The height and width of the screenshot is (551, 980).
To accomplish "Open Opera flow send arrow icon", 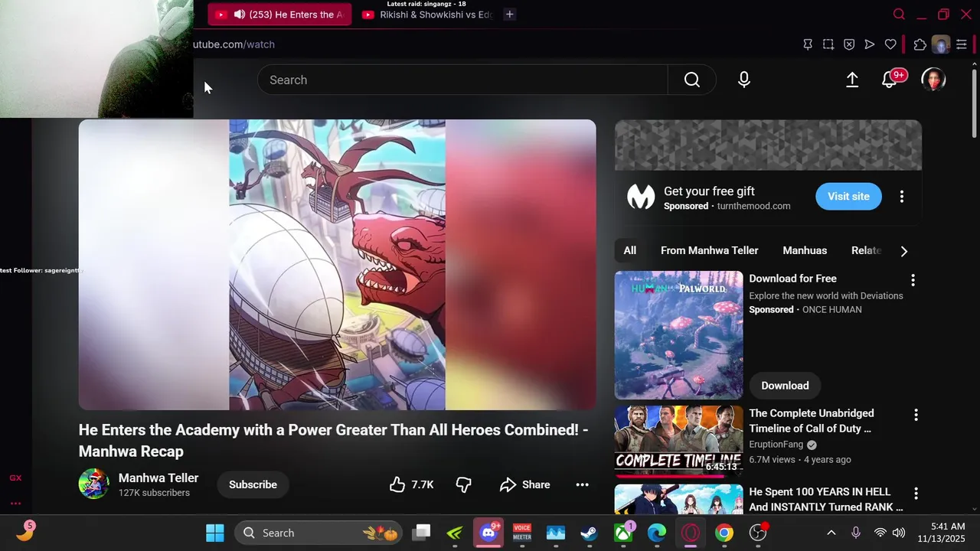I will [870, 44].
